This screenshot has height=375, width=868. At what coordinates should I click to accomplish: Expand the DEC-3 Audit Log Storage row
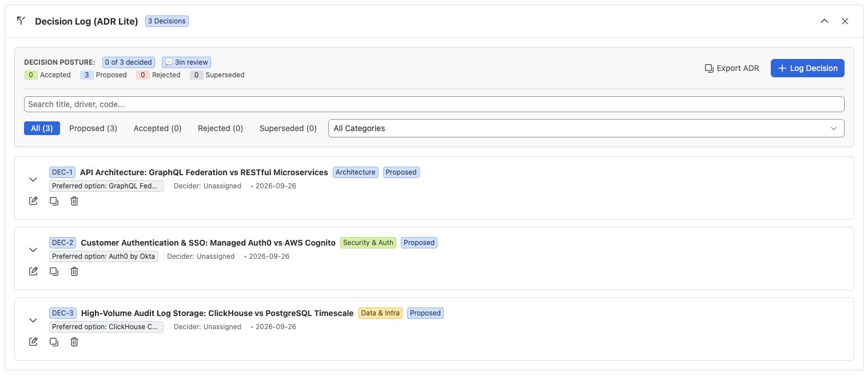point(33,320)
